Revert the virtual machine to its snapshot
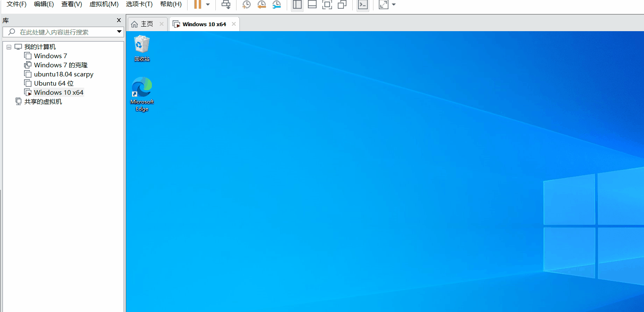 pos(261,5)
